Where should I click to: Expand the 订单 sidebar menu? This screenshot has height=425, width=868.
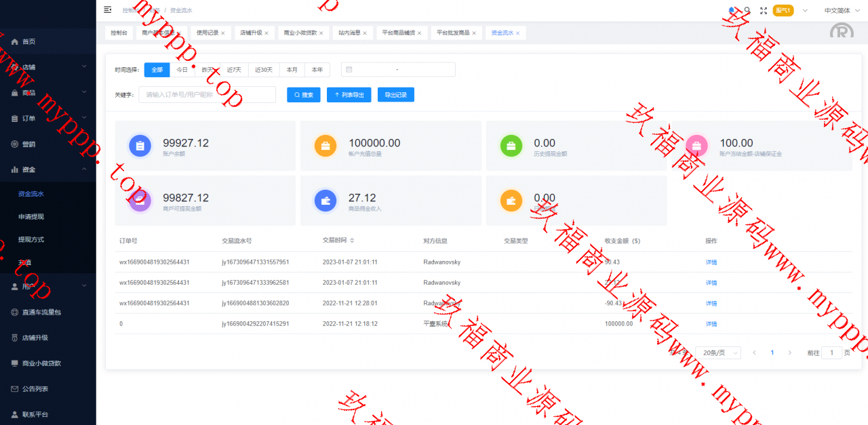47,119
